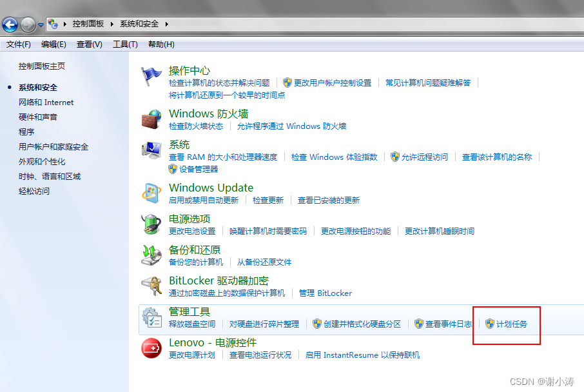Viewport: 584px width, 392px height.
Task: Click the Lenovo red battery icon
Action: coord(151,348)
